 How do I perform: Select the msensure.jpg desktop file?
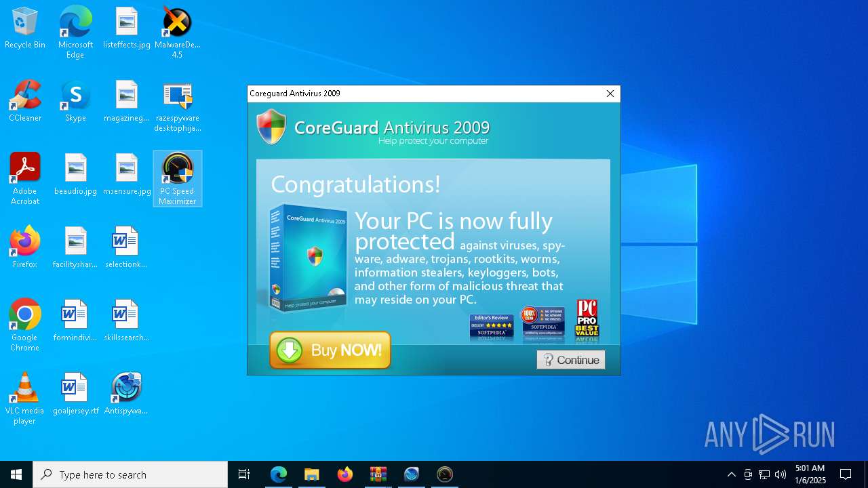[127, 175]
